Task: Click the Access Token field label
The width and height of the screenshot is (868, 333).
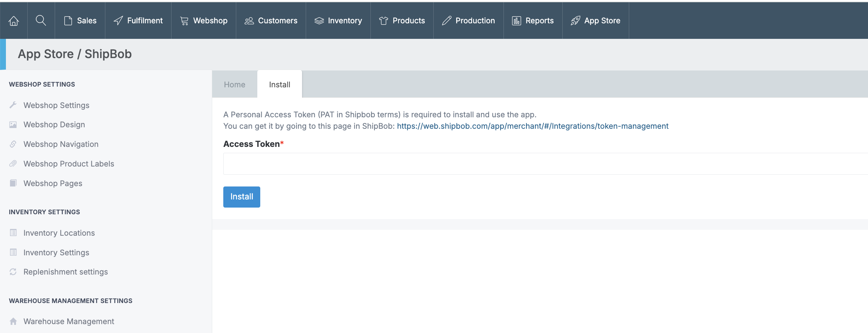Action: (254, 144)
